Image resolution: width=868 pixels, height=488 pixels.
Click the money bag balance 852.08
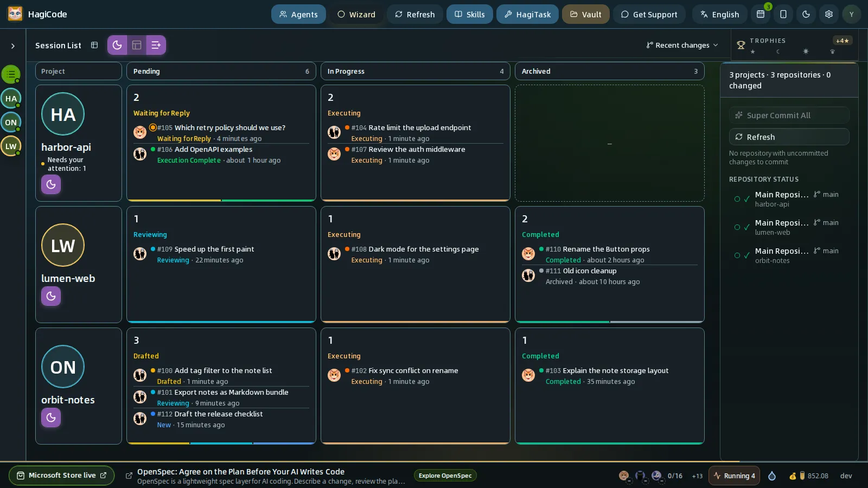click(809, 476)
